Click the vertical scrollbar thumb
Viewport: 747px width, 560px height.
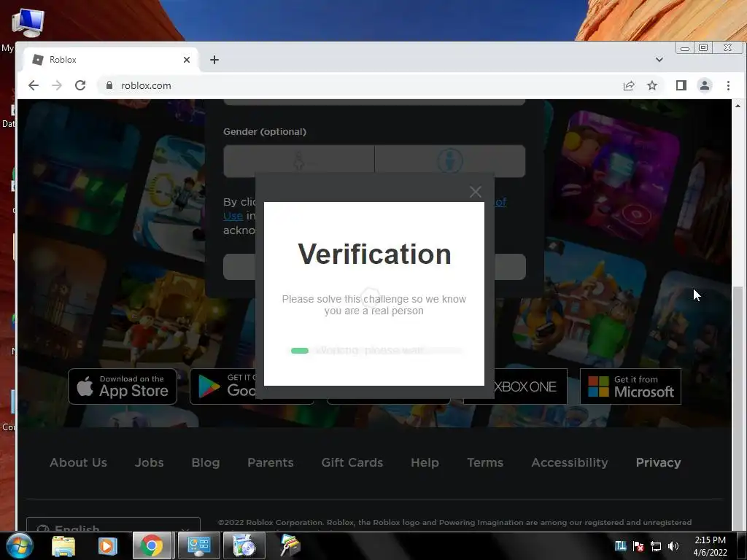pos(738,407)
